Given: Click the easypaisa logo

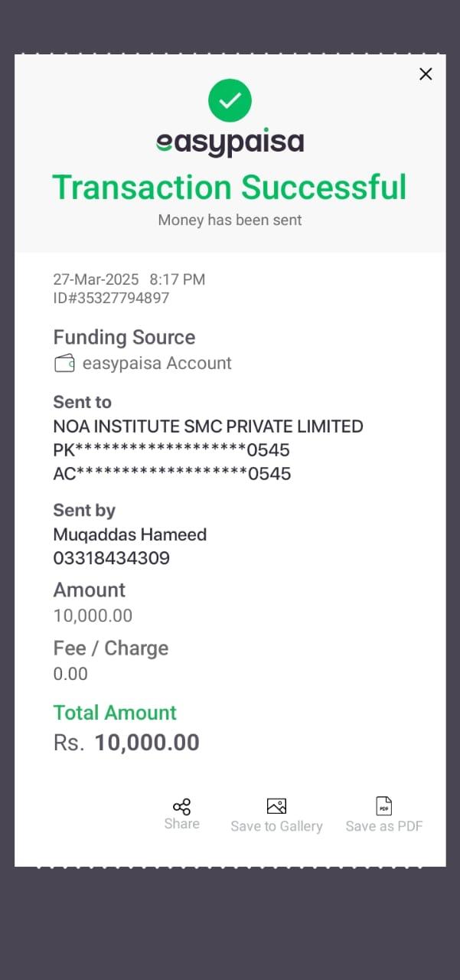Looking at the screenshot, I should tap(230, 143).
